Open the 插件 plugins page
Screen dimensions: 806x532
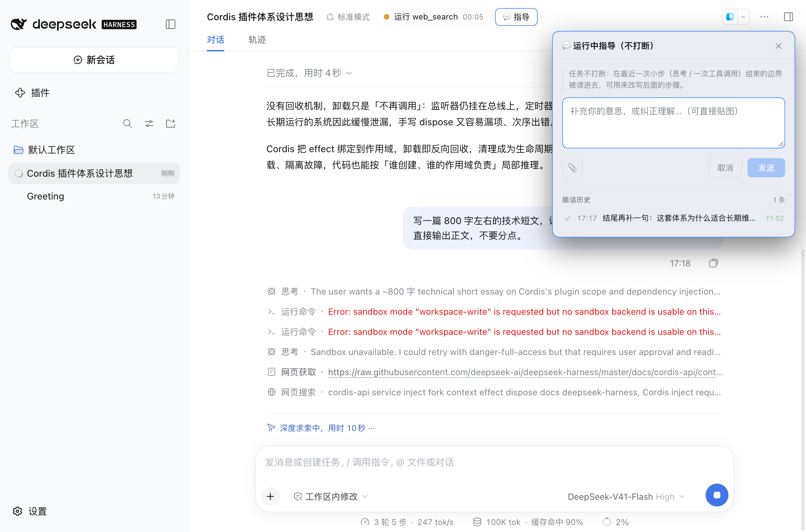point(32,93)
